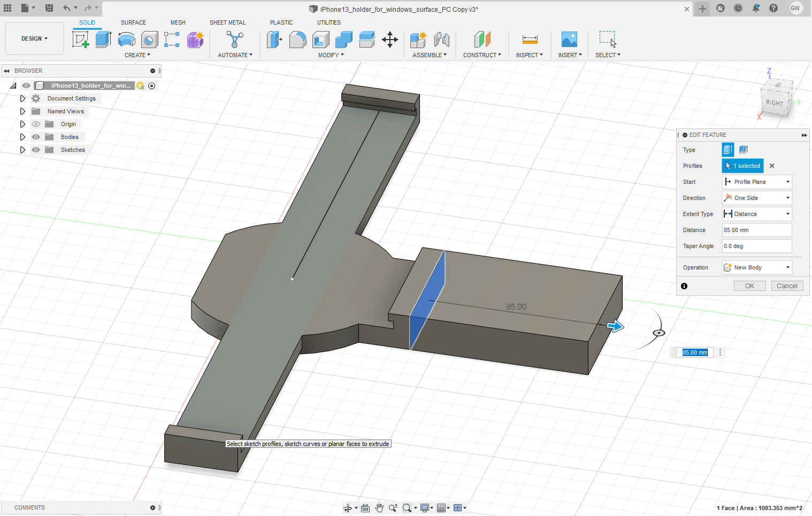Cancel the Edit Feature dialog
The image size is (812, 516).
pos(786,286)
